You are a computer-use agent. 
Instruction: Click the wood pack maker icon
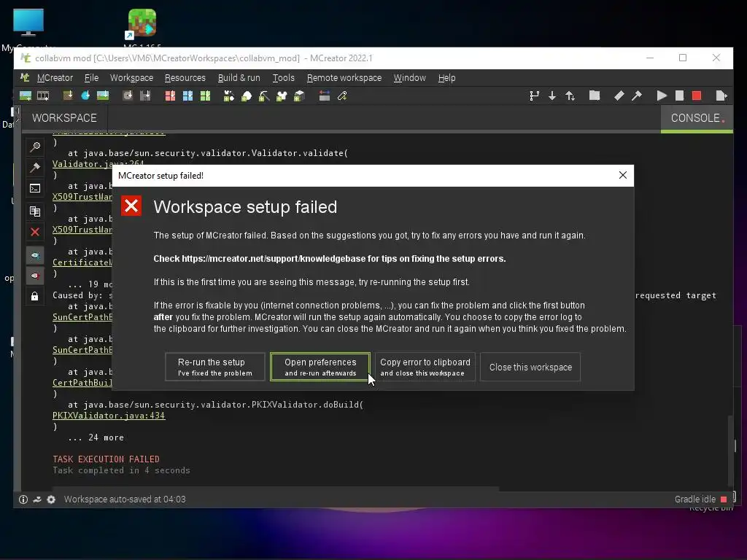pyautogui.click(x=299, y=96)
